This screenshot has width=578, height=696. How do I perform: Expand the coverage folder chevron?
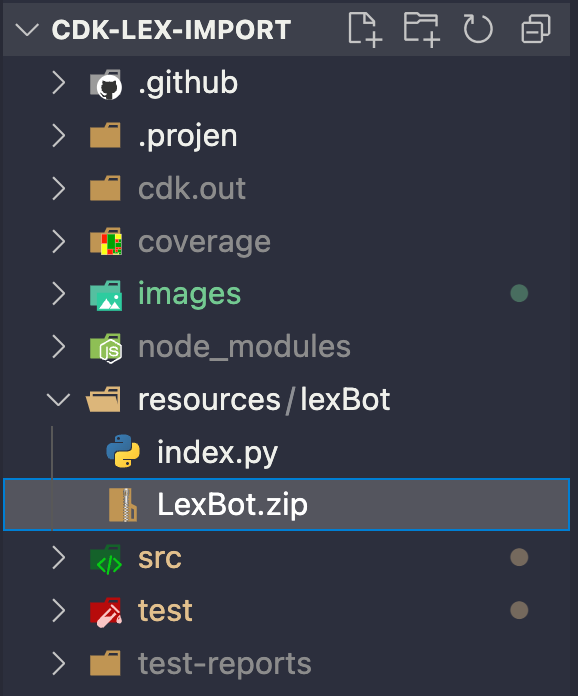click(x=59, y=241)
